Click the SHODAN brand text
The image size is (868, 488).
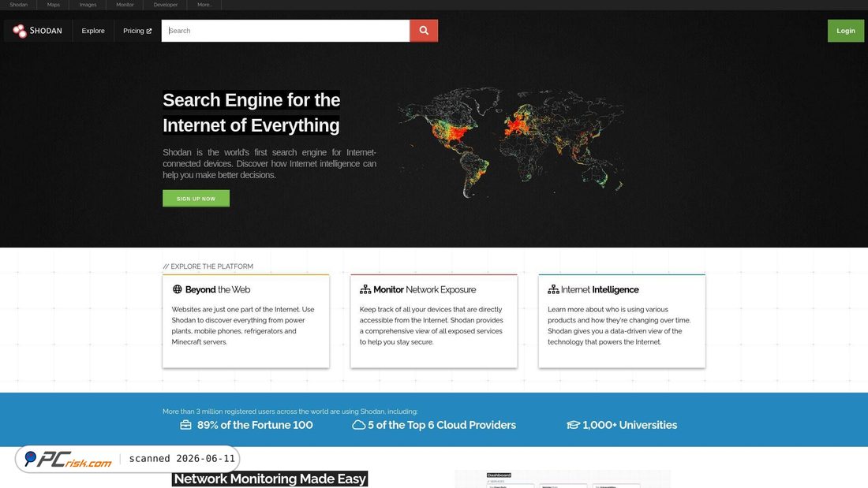46,31
